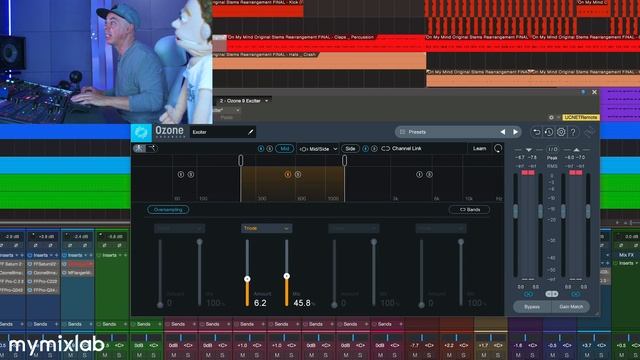
Task: Click the Learn crossover circular icon
Action: click(498, 148)
